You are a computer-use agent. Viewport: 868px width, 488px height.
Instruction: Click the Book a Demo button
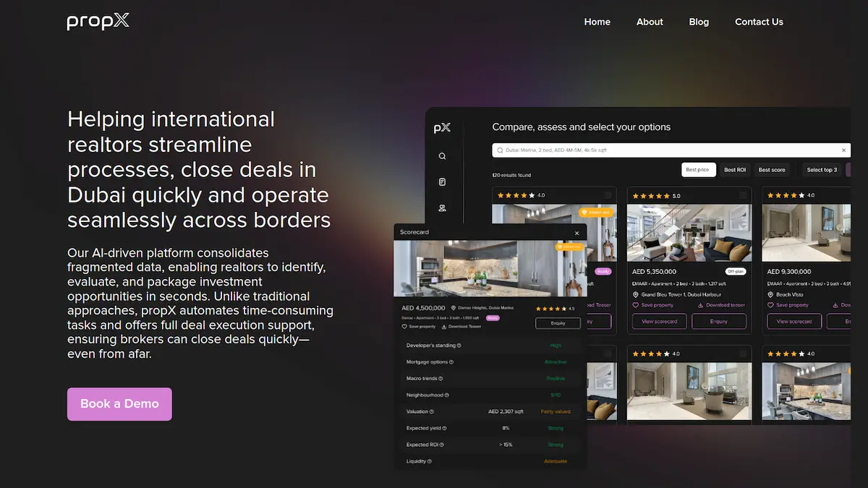pyautogui.click(x=119, y=404)
